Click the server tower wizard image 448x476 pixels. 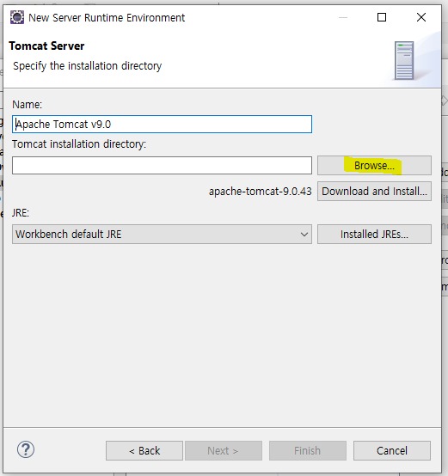click(404, 61)
